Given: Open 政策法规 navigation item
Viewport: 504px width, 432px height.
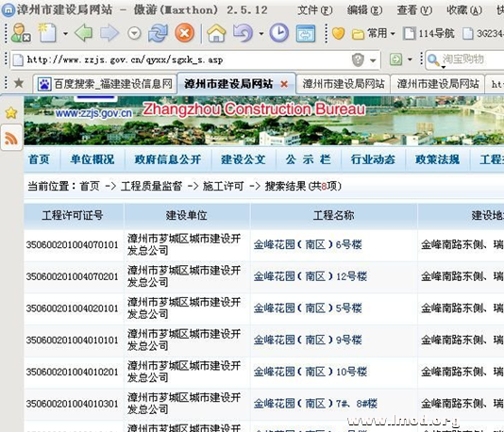Looking at the screenshot, I should tap(438, 159).
